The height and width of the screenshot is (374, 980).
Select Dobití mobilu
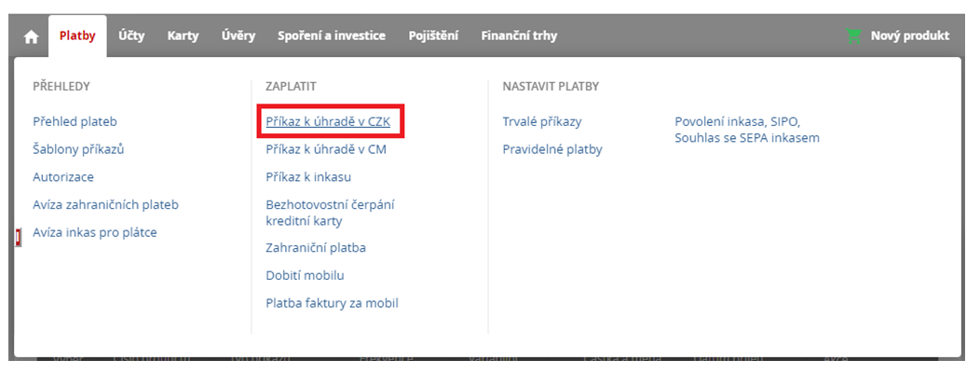pyautogui.click(x=305, y=275)
